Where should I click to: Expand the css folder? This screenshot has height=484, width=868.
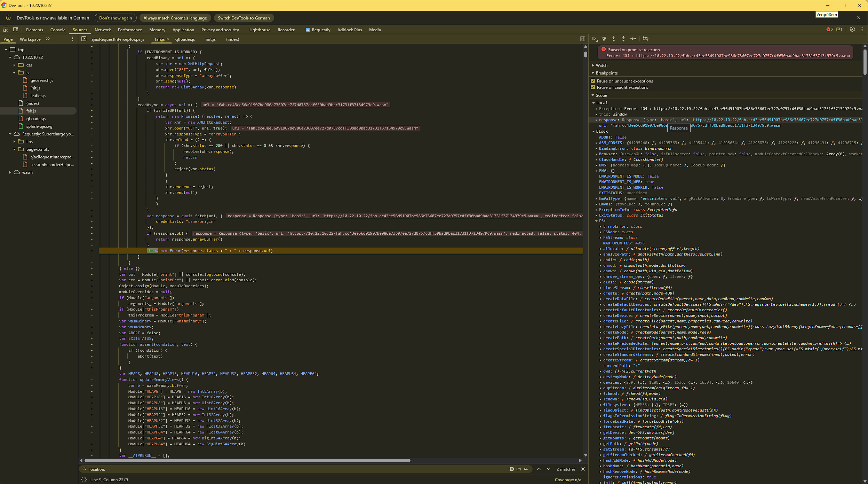point(14,65)
